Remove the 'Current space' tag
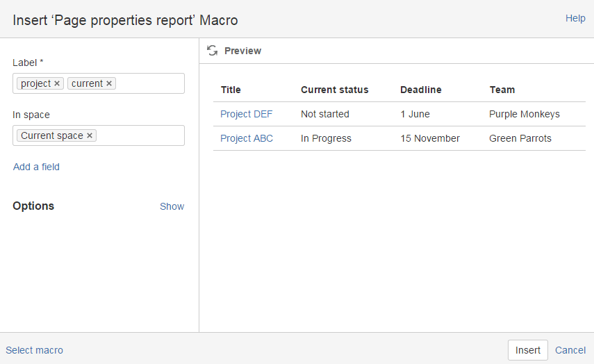Screen dimensions: 594x364 90,135
